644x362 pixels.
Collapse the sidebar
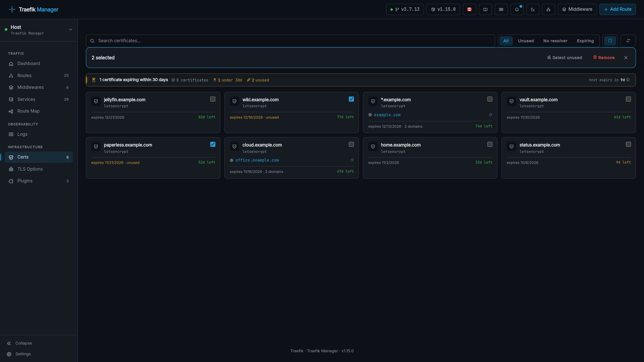[x=19, y=343]
